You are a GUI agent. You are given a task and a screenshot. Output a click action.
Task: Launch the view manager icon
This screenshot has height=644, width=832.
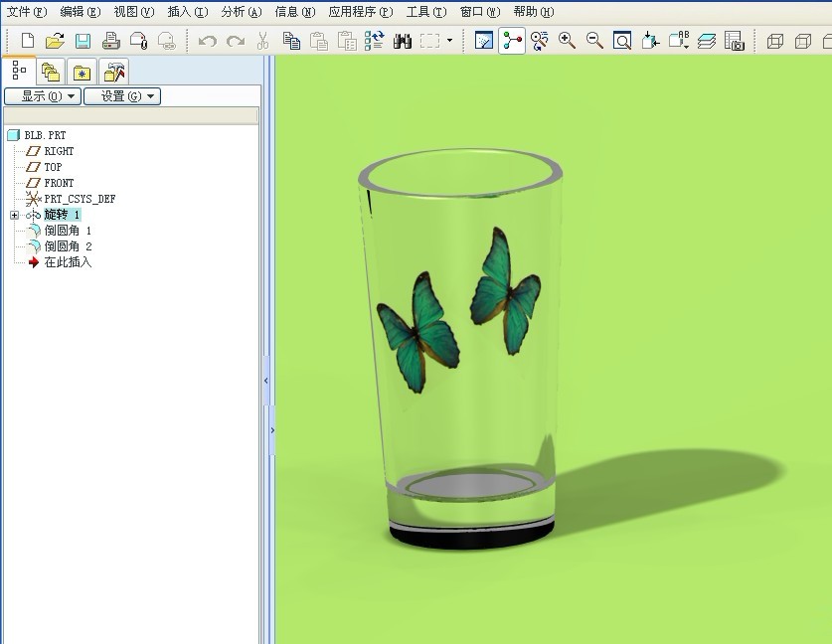coord(735,41)
